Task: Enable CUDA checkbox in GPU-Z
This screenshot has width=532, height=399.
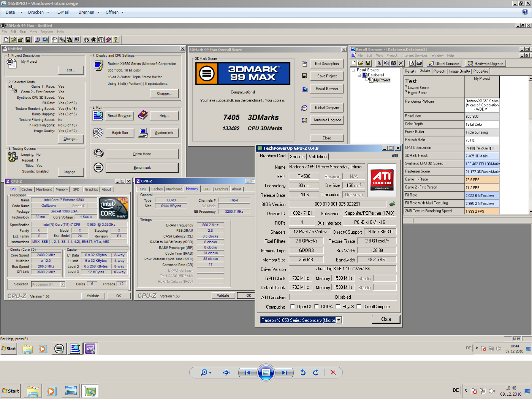Action: coord(317,306)
